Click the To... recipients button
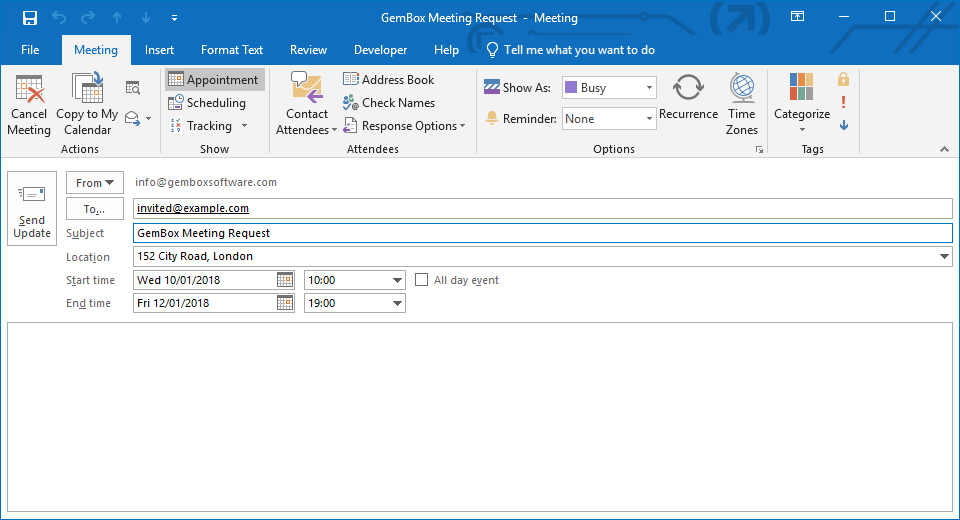This screenshot has width=960, height=520. 95,209
